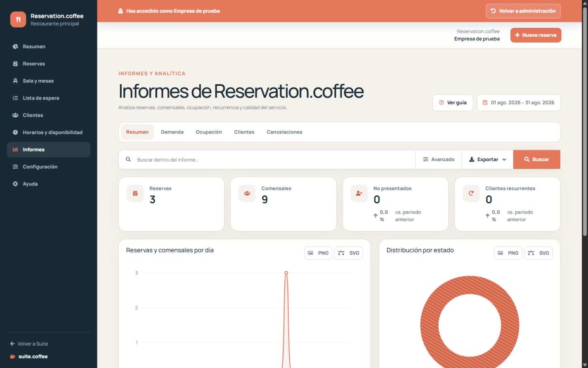The image size is (588, 368).
Task: Click the Reservas card calendar icon
Action: pyautogui.click(x=135, y=193)
